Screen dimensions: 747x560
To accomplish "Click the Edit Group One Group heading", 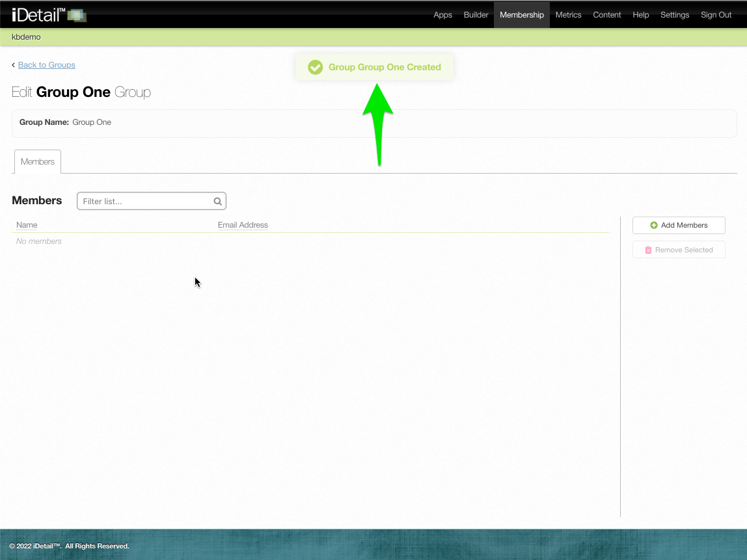I will 81,92.
